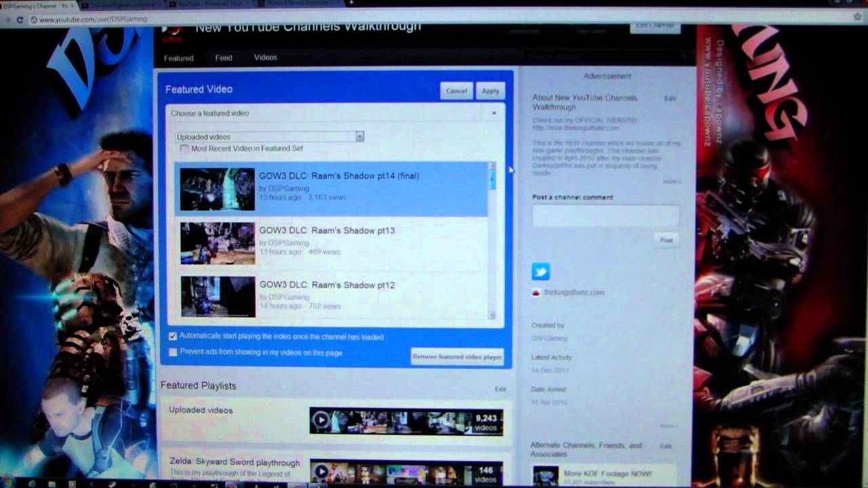868x488 pixels.
Task: Select Raam's Shadow pt12 thumbnail
Action: [x=218, y=297]
